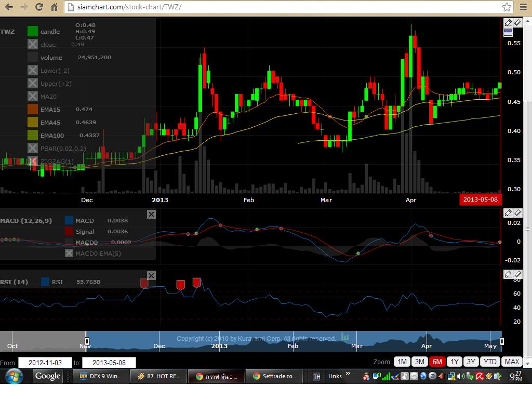
Task: Enable the MA20 line
Action: (x=33, y=96)
